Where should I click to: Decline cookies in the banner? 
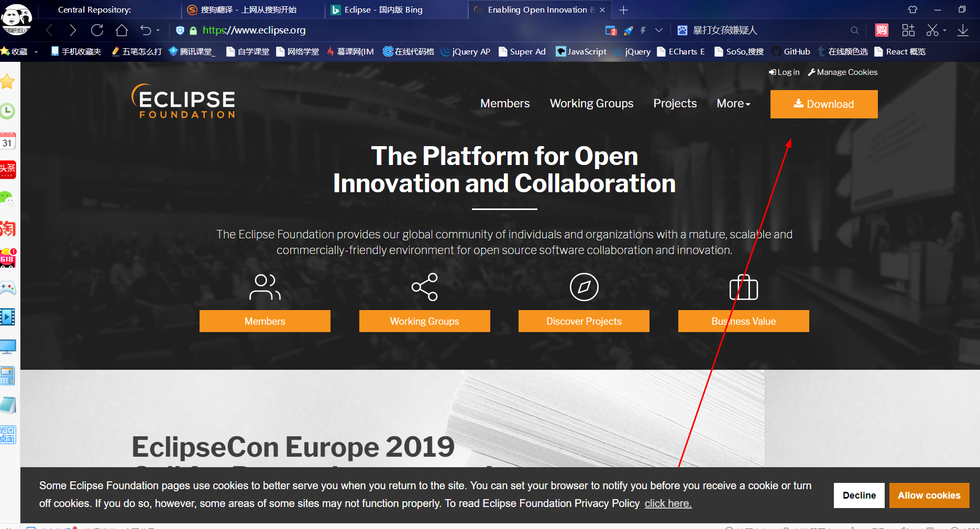859,495
